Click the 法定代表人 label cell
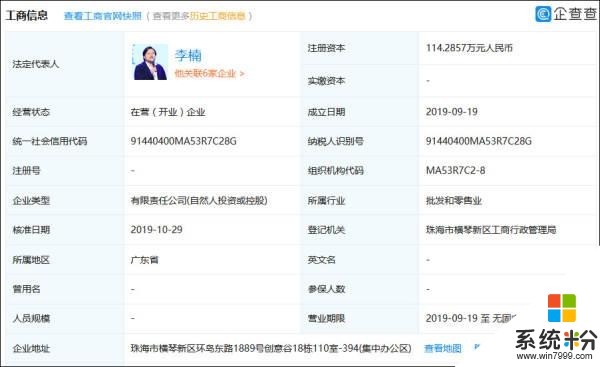The height and width of the screenshot is (367, 600). (65, 64)
